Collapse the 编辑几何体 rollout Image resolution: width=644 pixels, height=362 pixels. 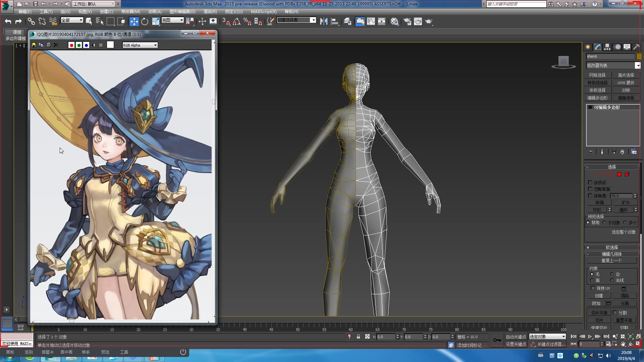(x=612, y=254)
